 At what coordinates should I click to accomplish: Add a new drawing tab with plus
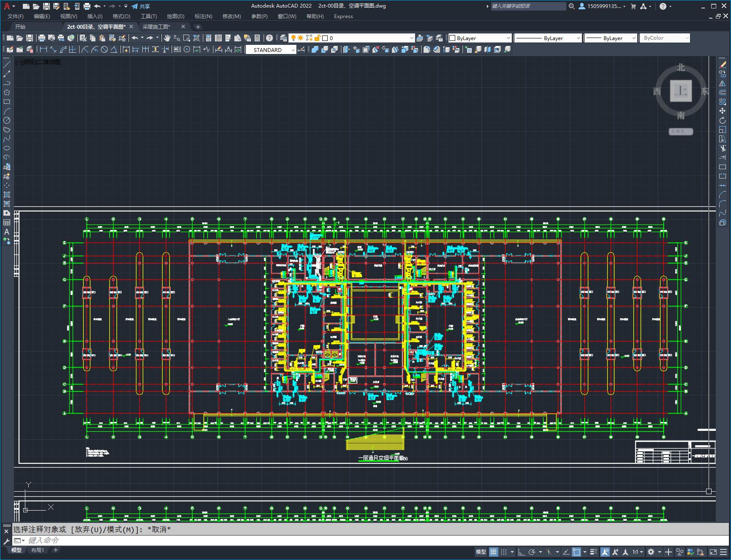tap(198, 27)
